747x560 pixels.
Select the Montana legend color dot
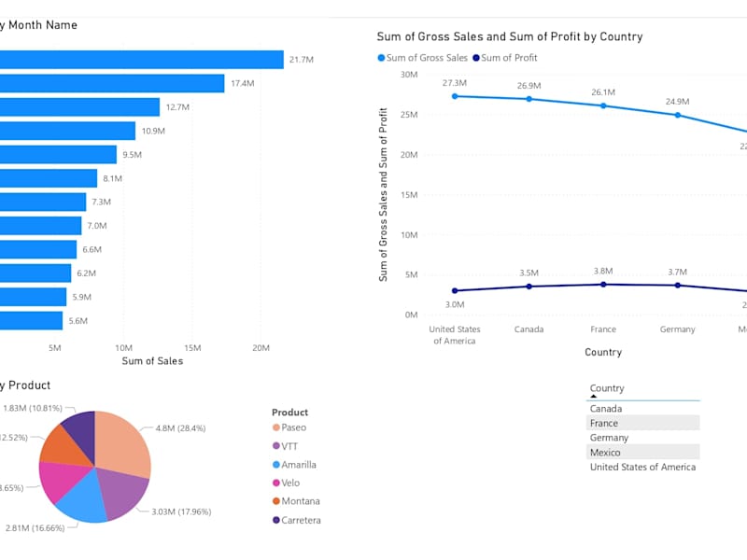point(275,501)
